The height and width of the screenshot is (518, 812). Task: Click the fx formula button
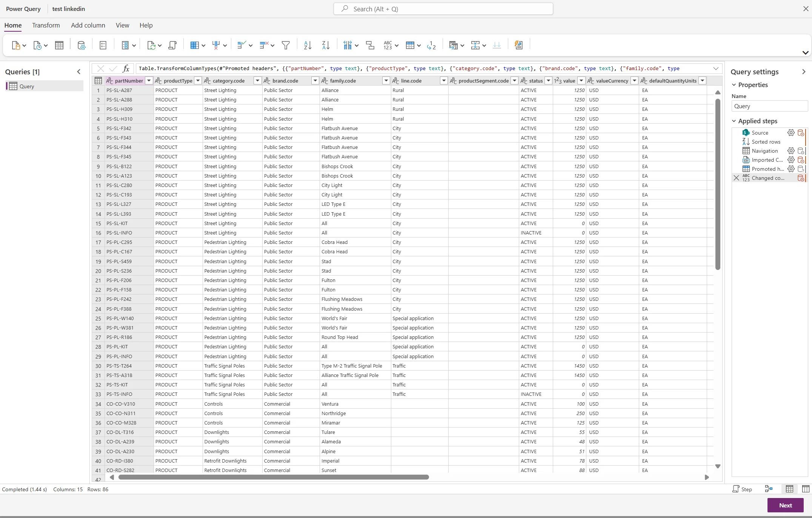126,69
